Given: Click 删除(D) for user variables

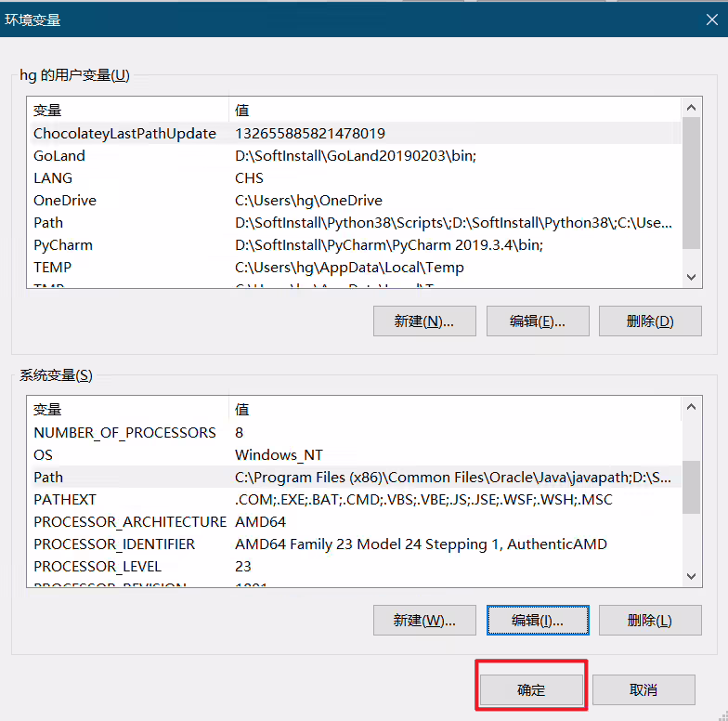Looking at the screenshot, I should coord(650,321).
